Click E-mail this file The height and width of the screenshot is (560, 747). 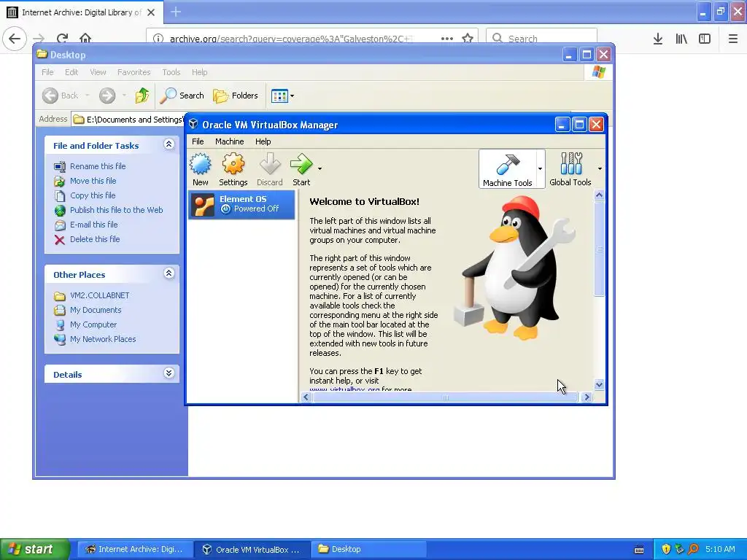pos(94,225)
